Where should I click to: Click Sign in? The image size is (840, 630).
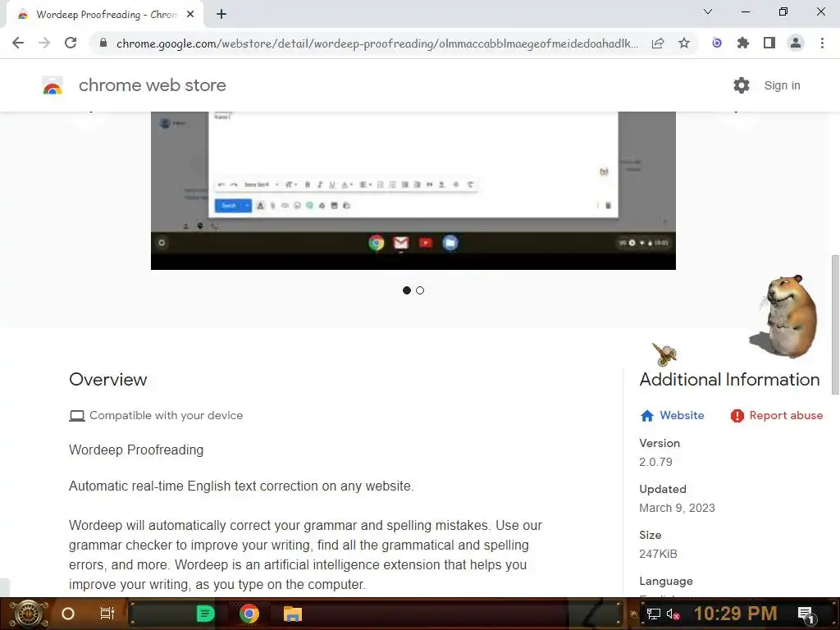point(782,85)
